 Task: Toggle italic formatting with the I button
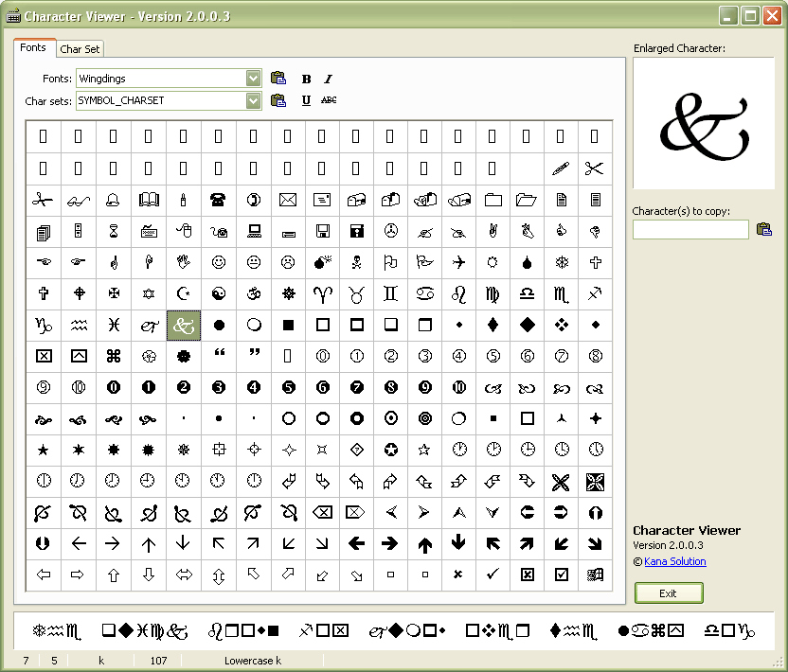click(x=328, y=79)
